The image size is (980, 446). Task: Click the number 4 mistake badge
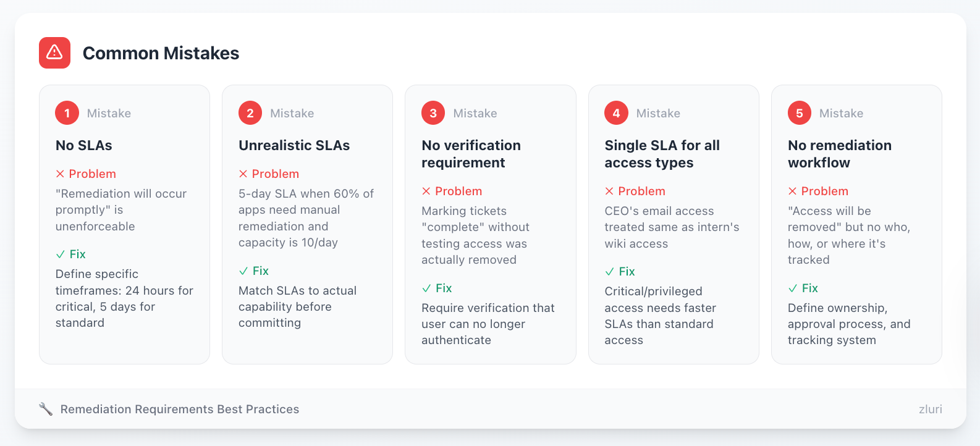coord(616,113)
